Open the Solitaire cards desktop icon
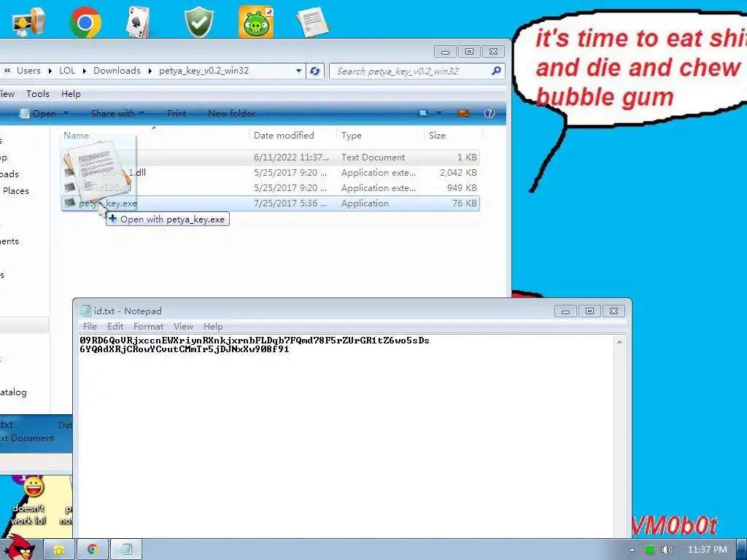This screenshot has width=747, height=560. click(139, 22)
